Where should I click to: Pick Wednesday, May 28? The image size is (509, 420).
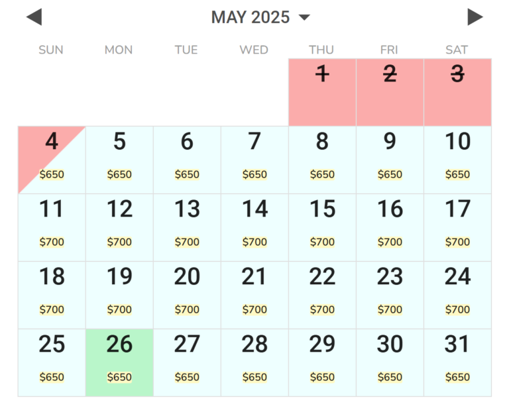(254, 362)
